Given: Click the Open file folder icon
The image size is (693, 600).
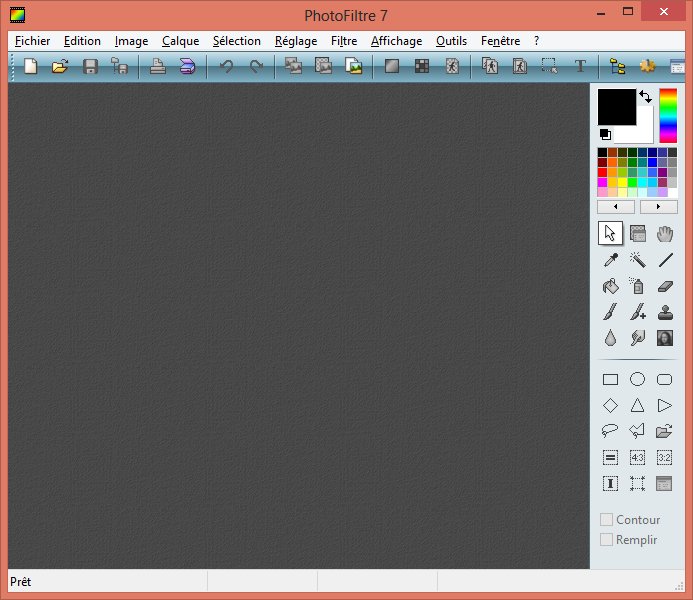Looking at the screenshot, I should click(60, 67).
